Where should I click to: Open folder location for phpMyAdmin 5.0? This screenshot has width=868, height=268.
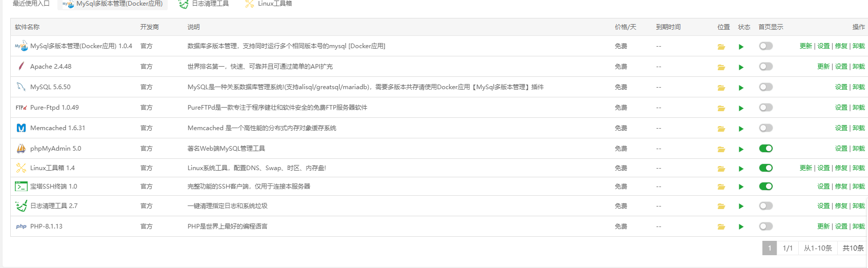721,149
